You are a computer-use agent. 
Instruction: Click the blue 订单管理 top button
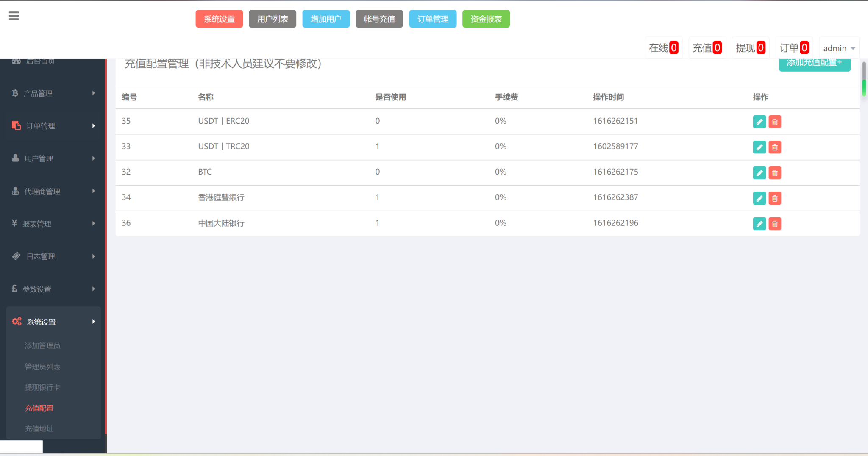[x=433, y=19]
